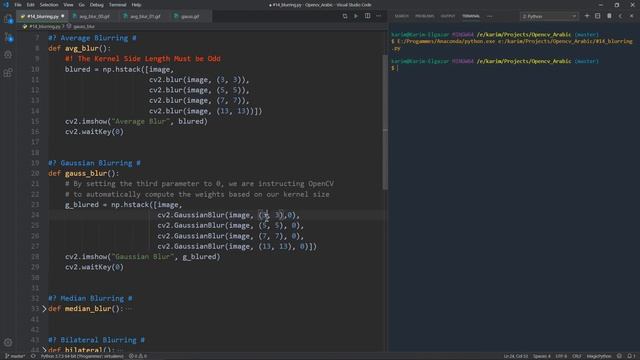Open the File menu
The width and height of the screenshot is (640, 360).
[18, 5]
